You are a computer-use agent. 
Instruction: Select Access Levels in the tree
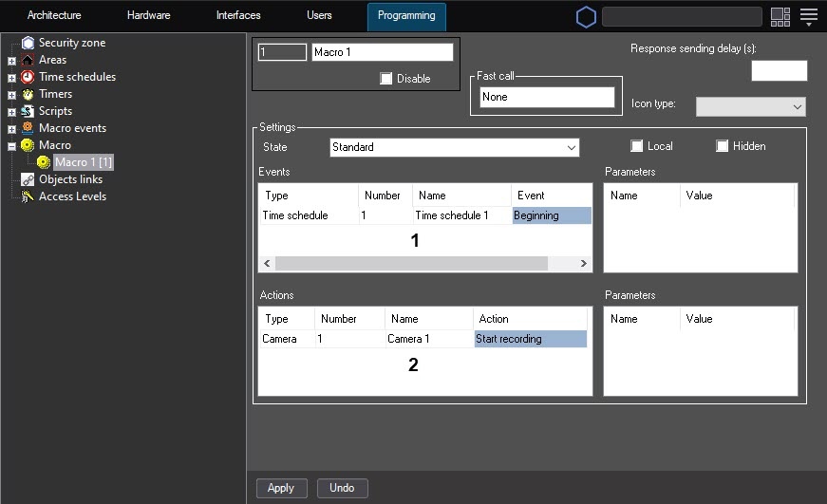tap(73, 196)
